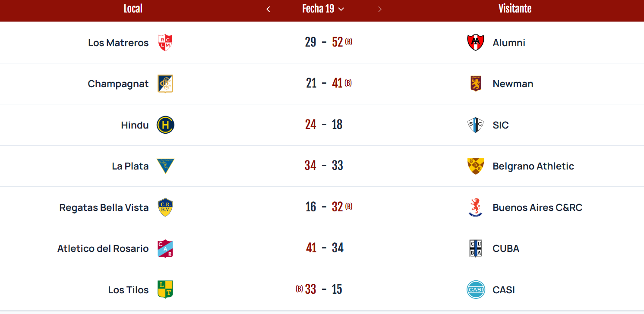
Task: Select the Newman lion crest
Action: click(476, 84)
